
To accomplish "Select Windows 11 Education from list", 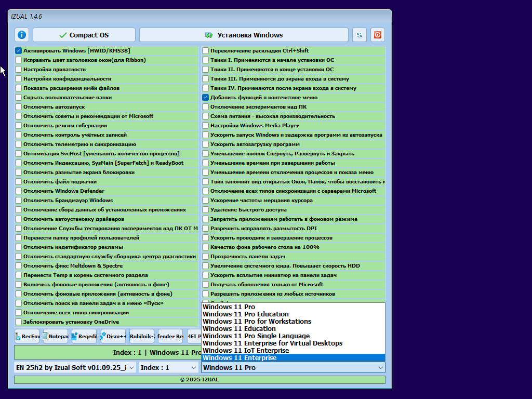I will click(x=293, y=329).
